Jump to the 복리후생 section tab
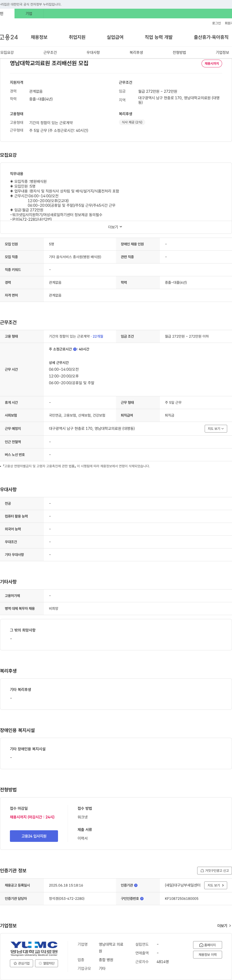This screenshot has width=232, height=980. (x=136, y=52)
